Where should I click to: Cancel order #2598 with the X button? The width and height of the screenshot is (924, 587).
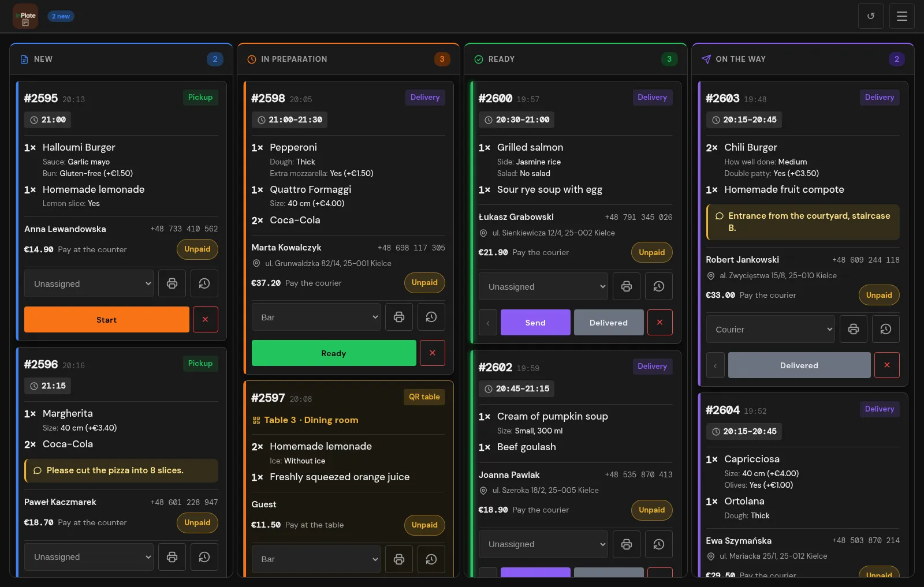pos(433,353)
